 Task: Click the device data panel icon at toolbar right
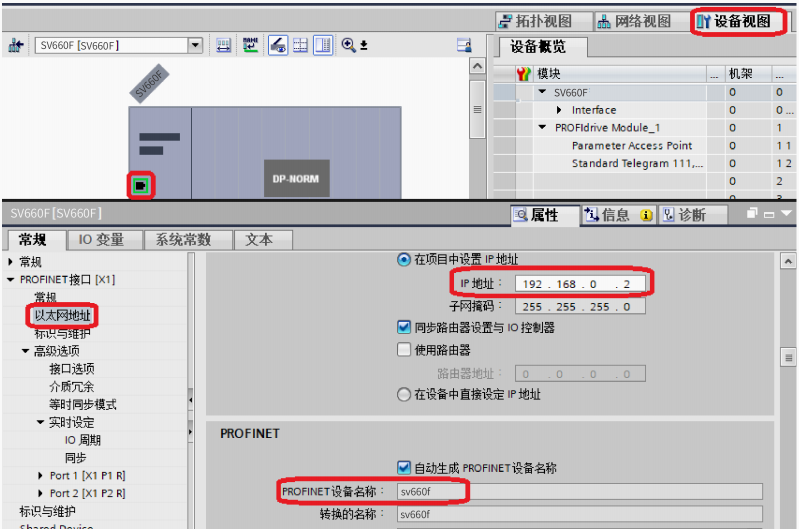click(x=464, y=45)
